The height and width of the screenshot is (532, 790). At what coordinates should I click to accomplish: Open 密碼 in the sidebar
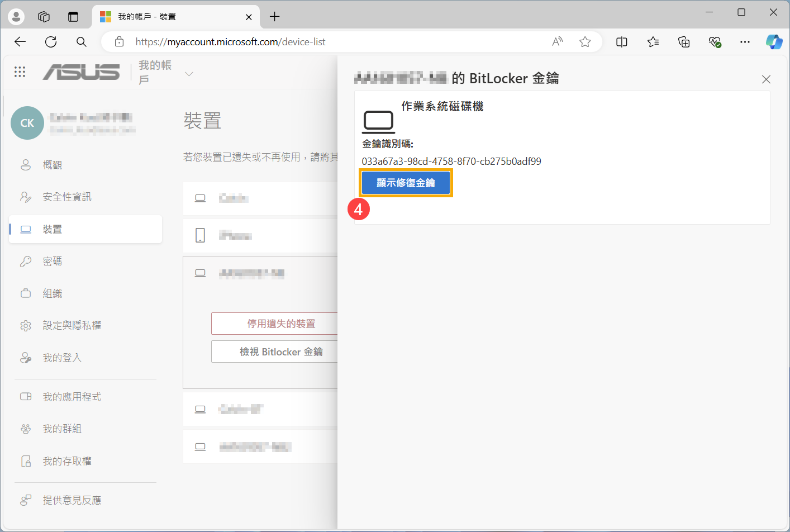click(x=85, y=261)
